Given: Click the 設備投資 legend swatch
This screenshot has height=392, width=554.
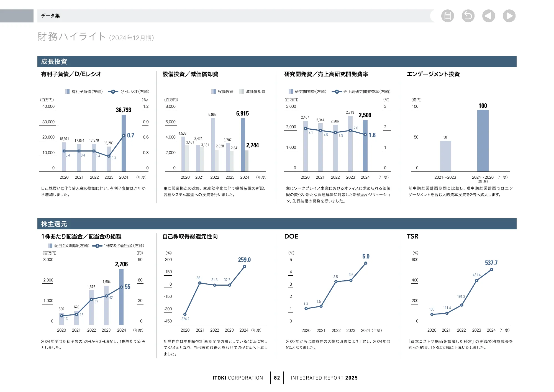Looking at the screenshot, I should 214,91.
